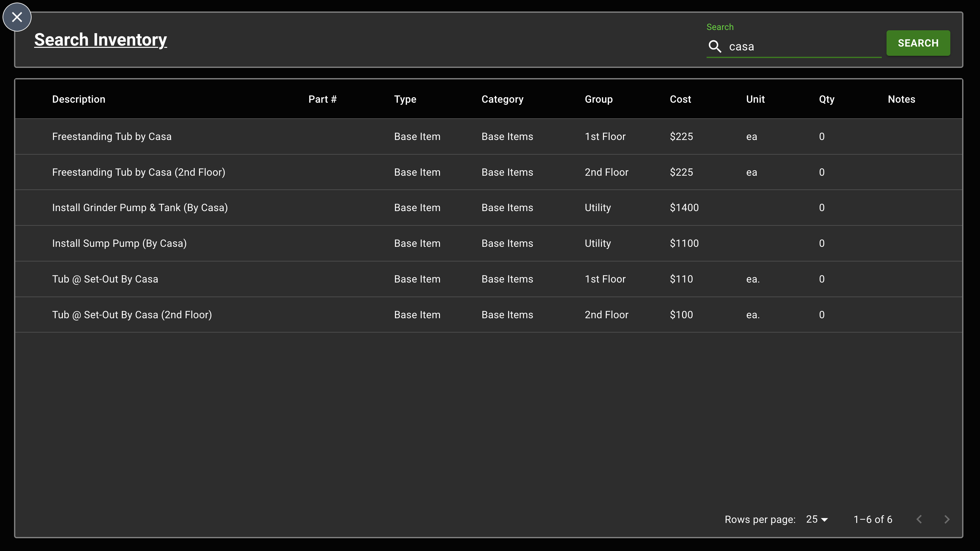Click the dropdown arrow next to 25
The image size is (980, 551).
(x=824, y=519)
